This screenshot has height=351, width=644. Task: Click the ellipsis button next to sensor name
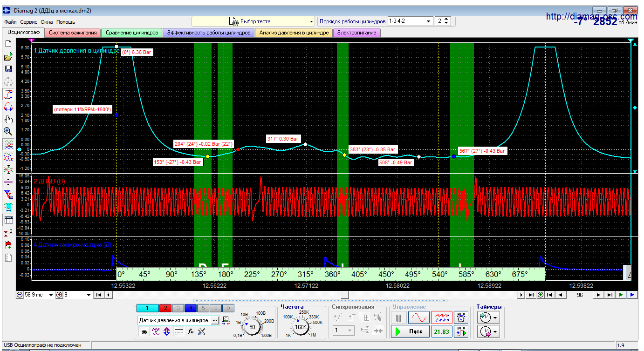pos(215,320)
